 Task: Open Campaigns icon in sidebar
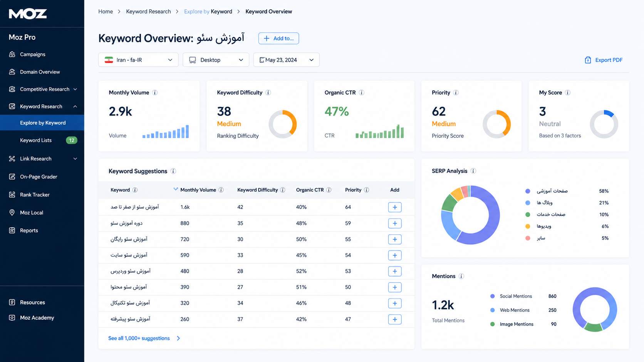pos(12,54)
